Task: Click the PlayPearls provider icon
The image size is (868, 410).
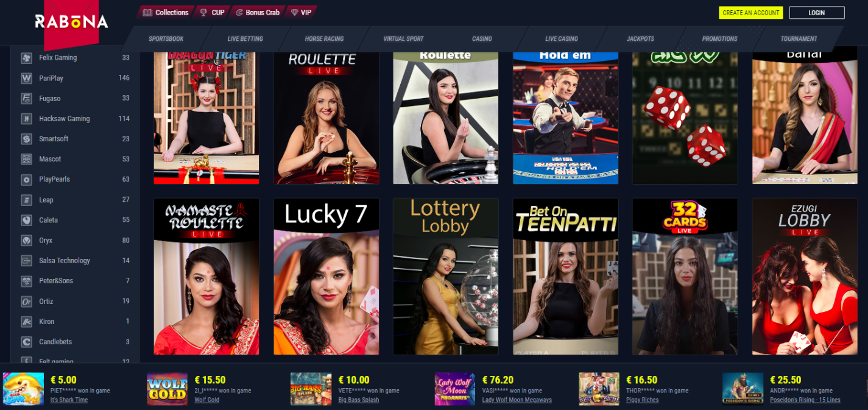Action: [x=27, y=180]
